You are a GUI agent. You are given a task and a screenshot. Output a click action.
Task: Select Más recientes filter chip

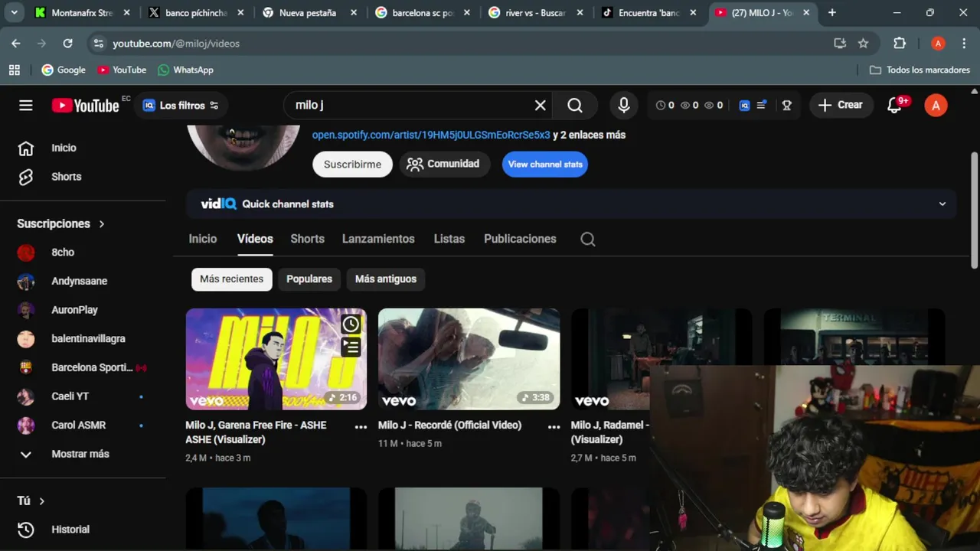point(231,279)
